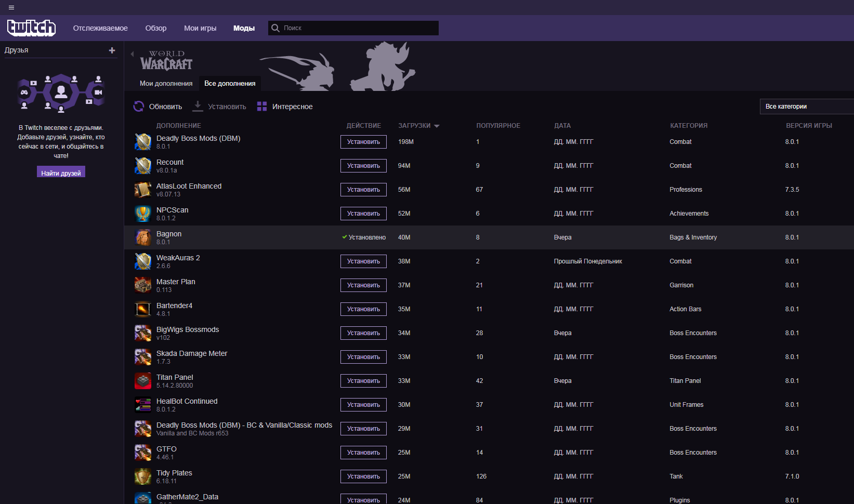Install Tidy Plates
Image resolution: width=854 pixels, height=504 pixels.
point(363,476)
